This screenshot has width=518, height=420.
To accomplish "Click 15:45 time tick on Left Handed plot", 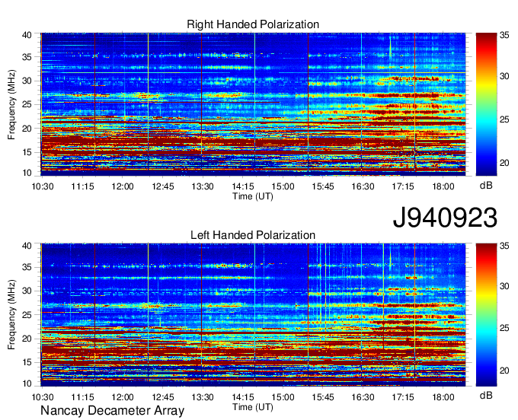I will (x=323, y=397).
